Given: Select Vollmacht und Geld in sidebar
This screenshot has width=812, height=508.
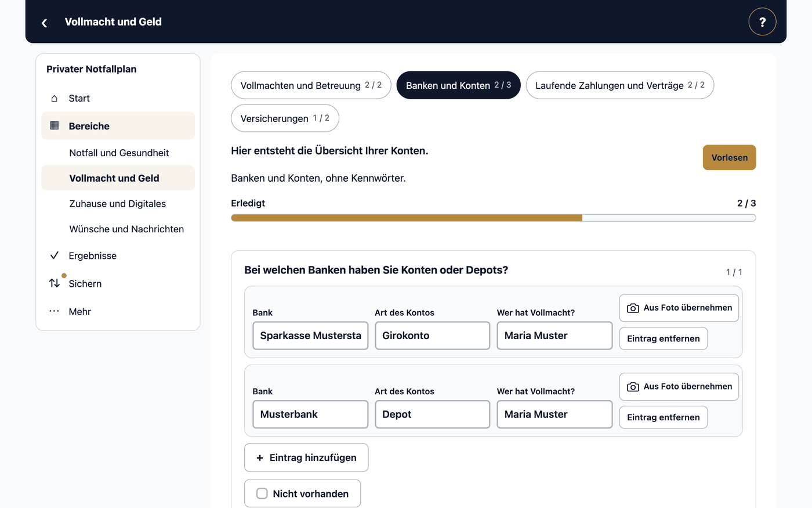Looking at the screenshot, I should point(118,178).
